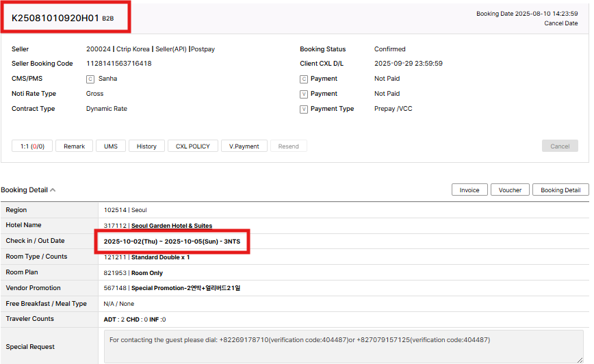Click the V icon next to Payment Not Paid
Viewport: 594px width, 364px height.
304,94
